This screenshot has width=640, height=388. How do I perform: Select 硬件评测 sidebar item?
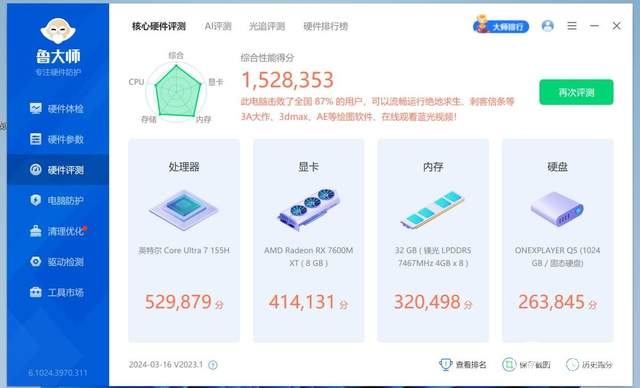click(57, 170)
